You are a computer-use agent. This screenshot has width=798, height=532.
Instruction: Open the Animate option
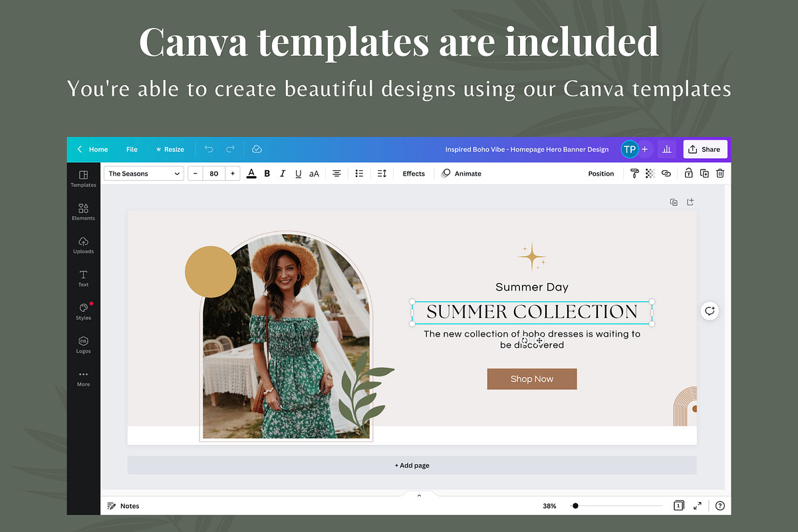click(x=461, y=174)
